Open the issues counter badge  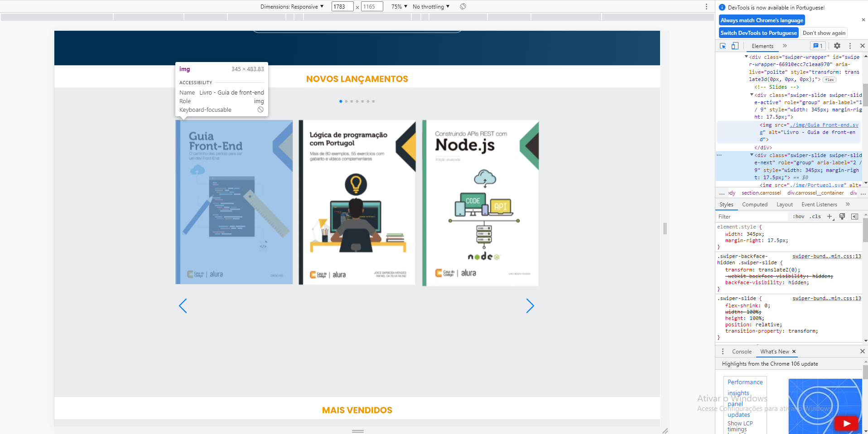(x=818, y=46)
